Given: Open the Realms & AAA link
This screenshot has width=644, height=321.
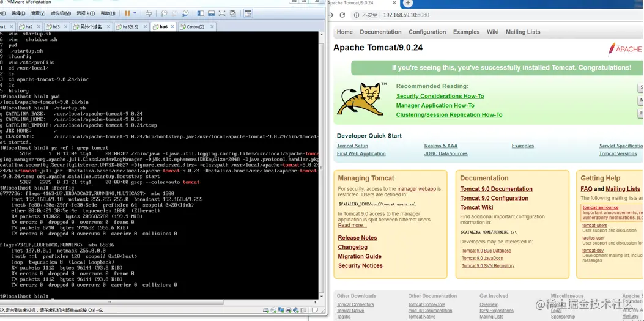Looking at the screenshot, I should [441, 146].
